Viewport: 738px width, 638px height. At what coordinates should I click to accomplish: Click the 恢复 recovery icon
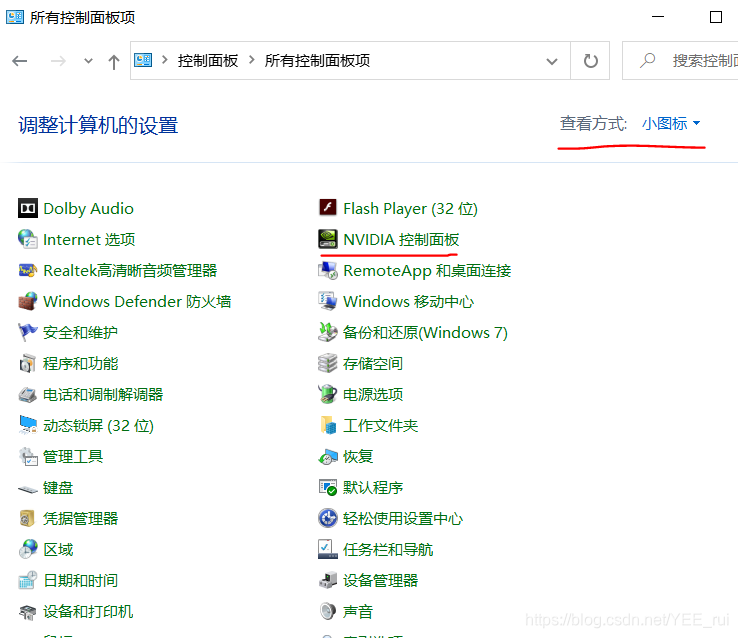click(328, 456)
